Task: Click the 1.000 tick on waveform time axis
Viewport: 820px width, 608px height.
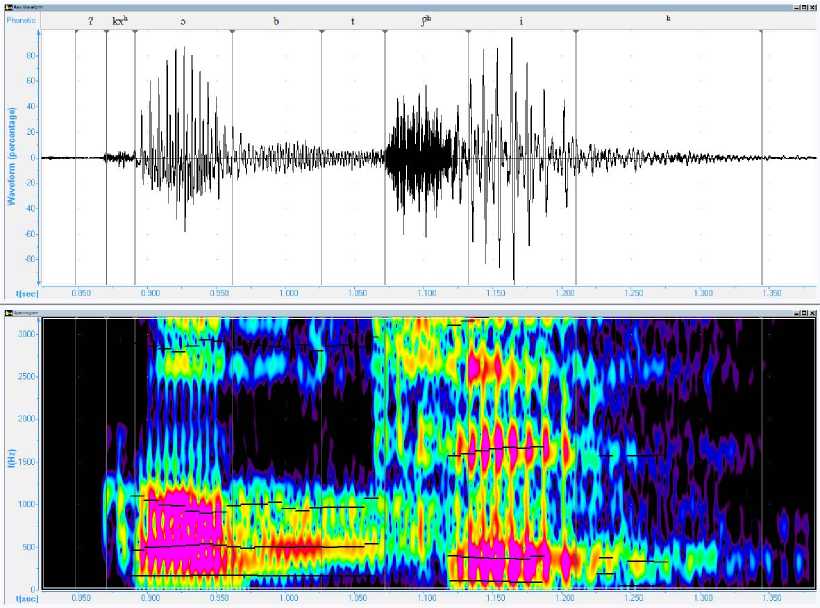Action: coord(288,293)
